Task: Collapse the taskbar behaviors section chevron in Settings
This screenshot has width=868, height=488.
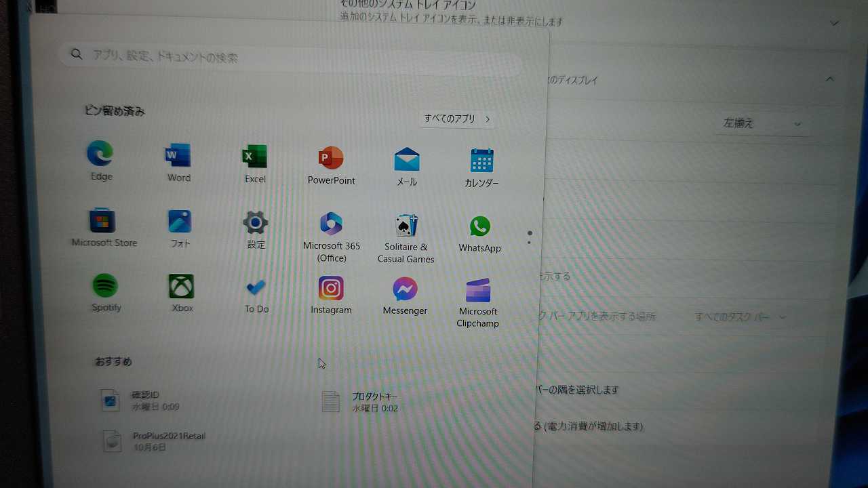Action: (x=829, y=79)
